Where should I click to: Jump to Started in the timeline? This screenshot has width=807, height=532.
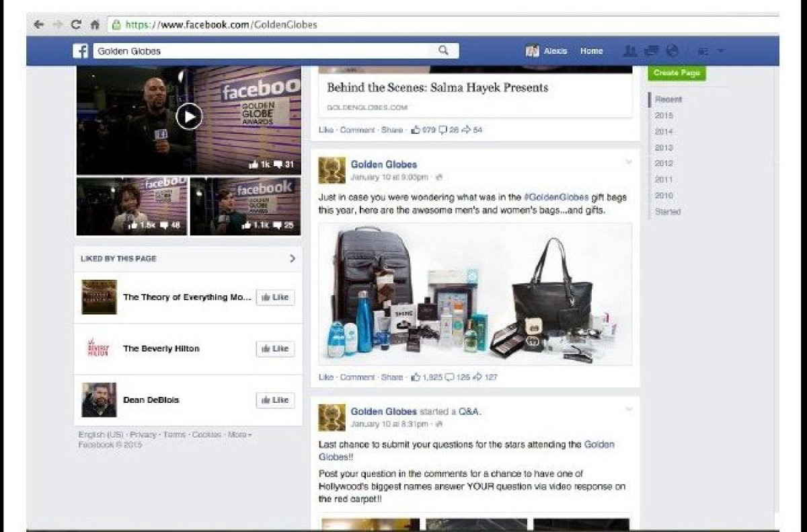(x=668, y=211)
